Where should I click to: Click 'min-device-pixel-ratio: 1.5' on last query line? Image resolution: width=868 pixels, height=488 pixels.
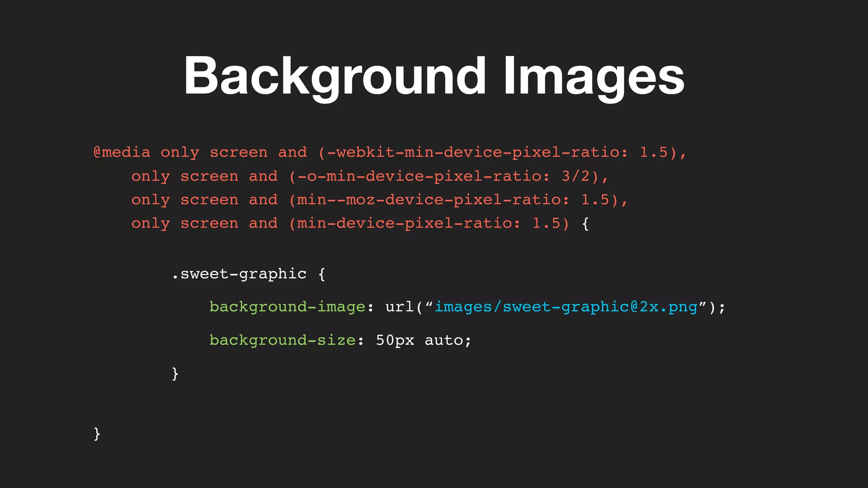(x=429, y=223)
